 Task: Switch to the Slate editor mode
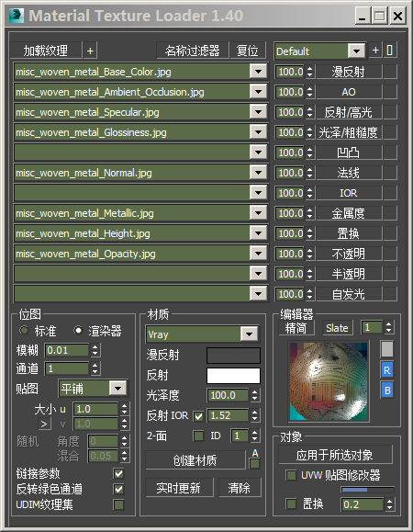point(337,328)
